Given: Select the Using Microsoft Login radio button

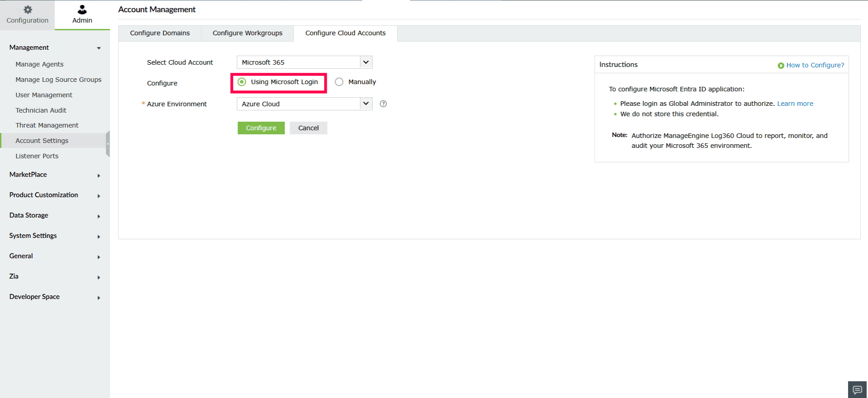Looking at the screenshot, I should tap(242, 82).
